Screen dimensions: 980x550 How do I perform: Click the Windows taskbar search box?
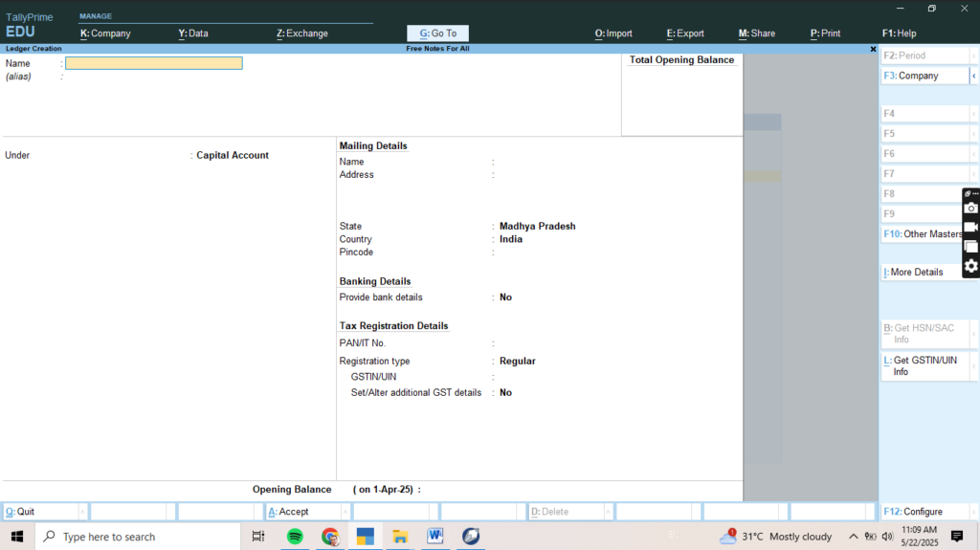pyautogui.click(x=138, y=537)
